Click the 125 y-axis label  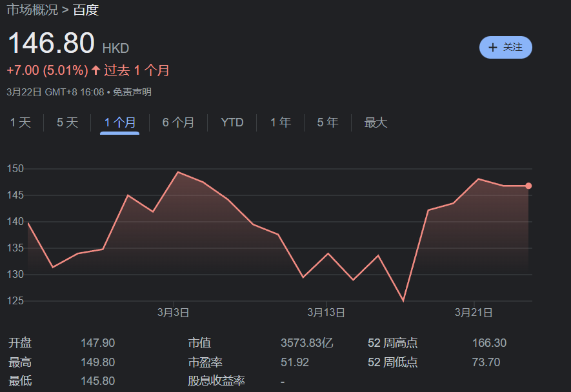tap(15, 300)
